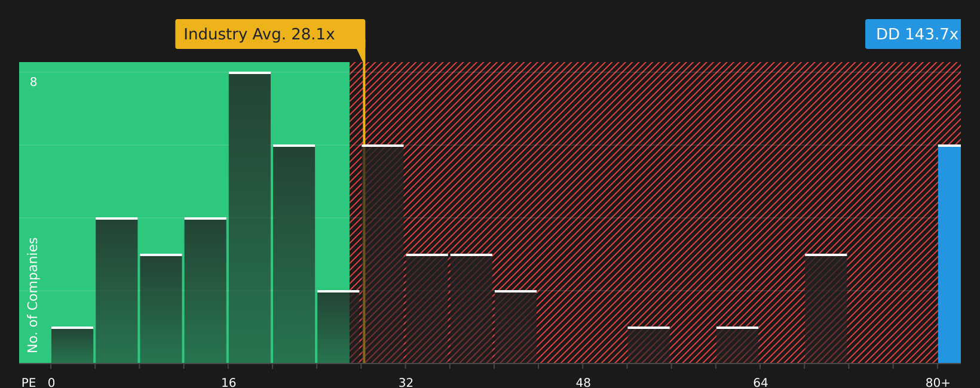Click the shortest bar at PE 0
Viewport: 980px width, 388px height.
(x=72, y=346)
